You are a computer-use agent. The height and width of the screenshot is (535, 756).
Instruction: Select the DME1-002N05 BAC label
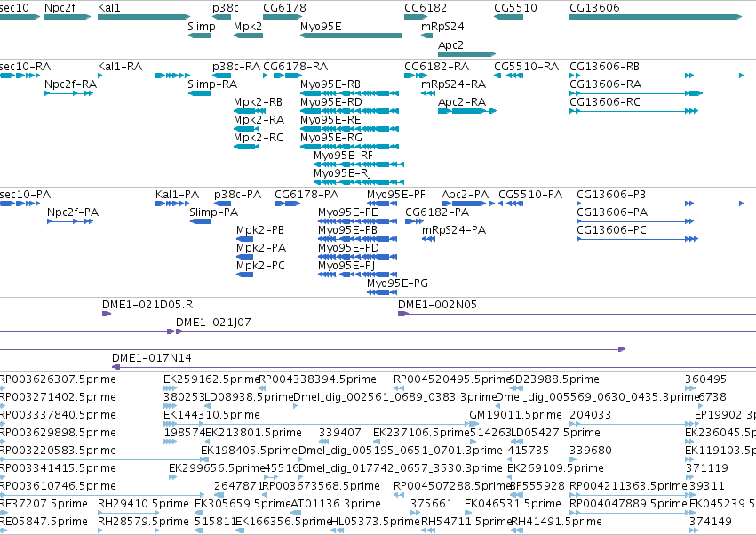coord(437,305)
